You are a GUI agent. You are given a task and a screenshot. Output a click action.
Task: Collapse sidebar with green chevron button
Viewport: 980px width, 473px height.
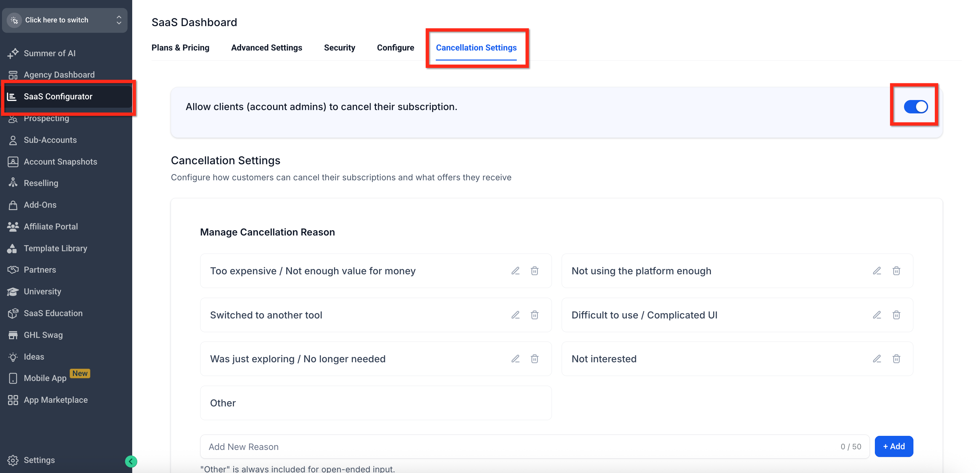coord(131,461)
